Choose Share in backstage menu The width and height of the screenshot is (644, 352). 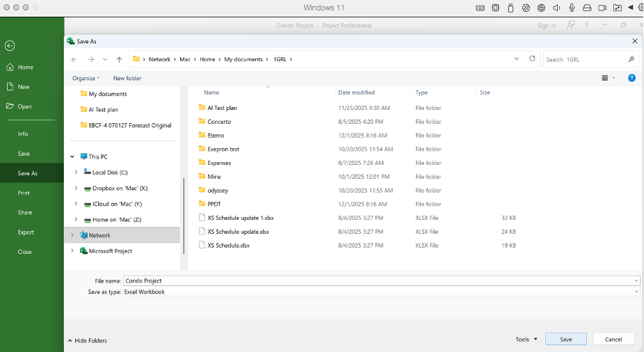(24, 212)
